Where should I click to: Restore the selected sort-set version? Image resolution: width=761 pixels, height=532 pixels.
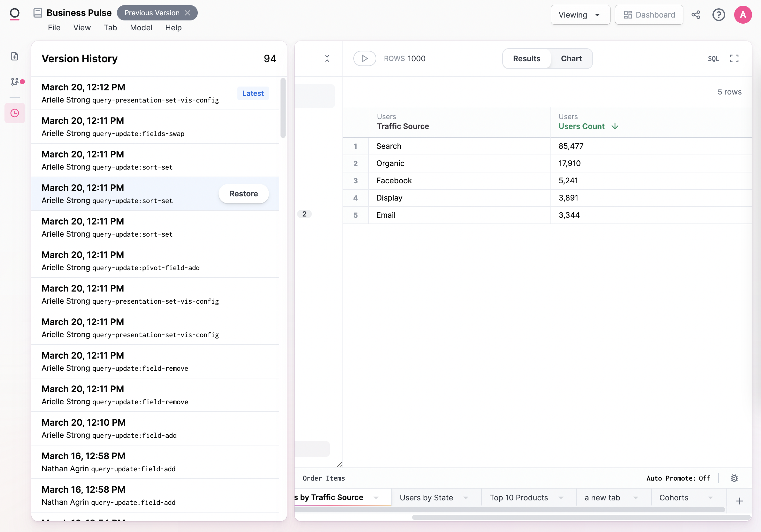(243, 194)
